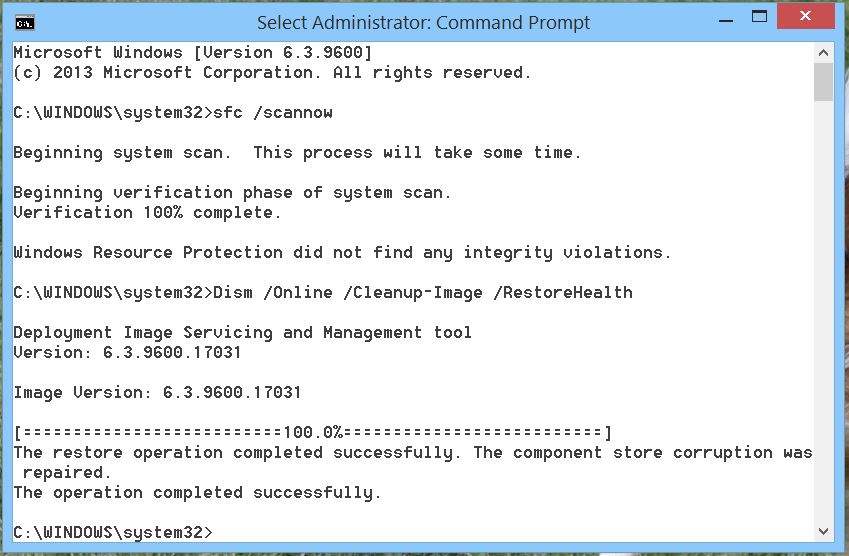Viewport: 849px width, 556px height.
Task: Close the Administrator Command Prompt window
Action: [x=805, y=16]
